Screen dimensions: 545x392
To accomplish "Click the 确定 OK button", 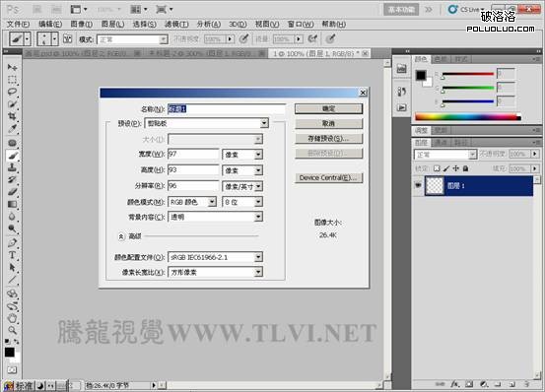I will [328, 108].
